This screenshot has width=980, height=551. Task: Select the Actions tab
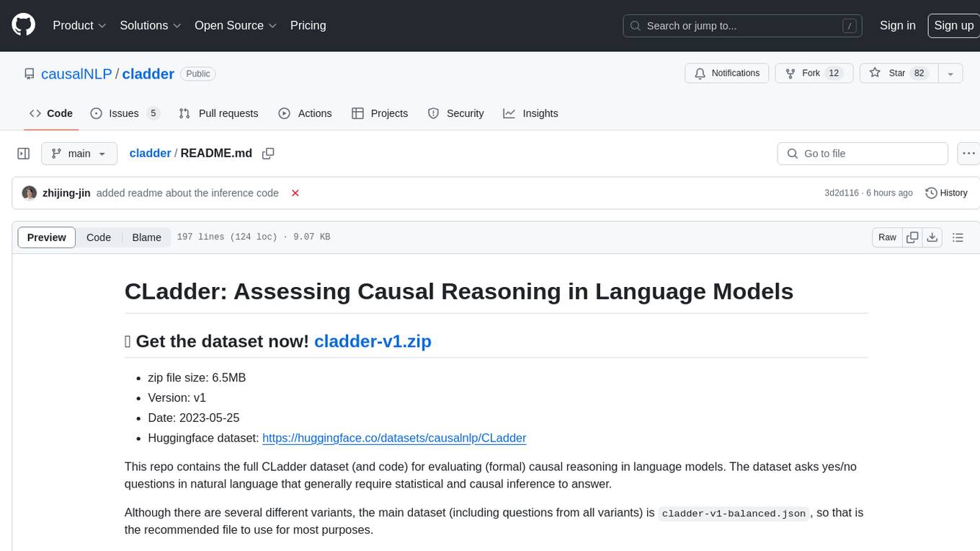(x=305, y=113)
